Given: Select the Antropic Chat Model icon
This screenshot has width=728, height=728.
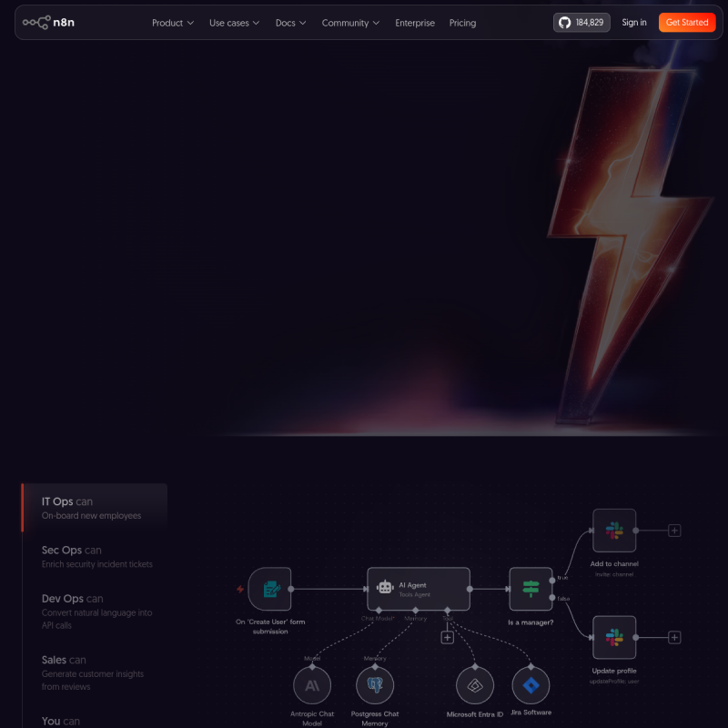Looking at the screenshot, I should point(313,684).
